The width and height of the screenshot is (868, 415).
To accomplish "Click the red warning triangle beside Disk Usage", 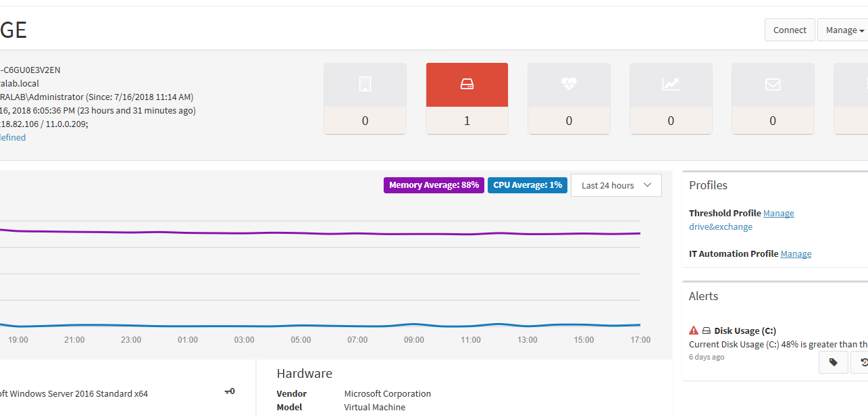I will coord(694,331).
